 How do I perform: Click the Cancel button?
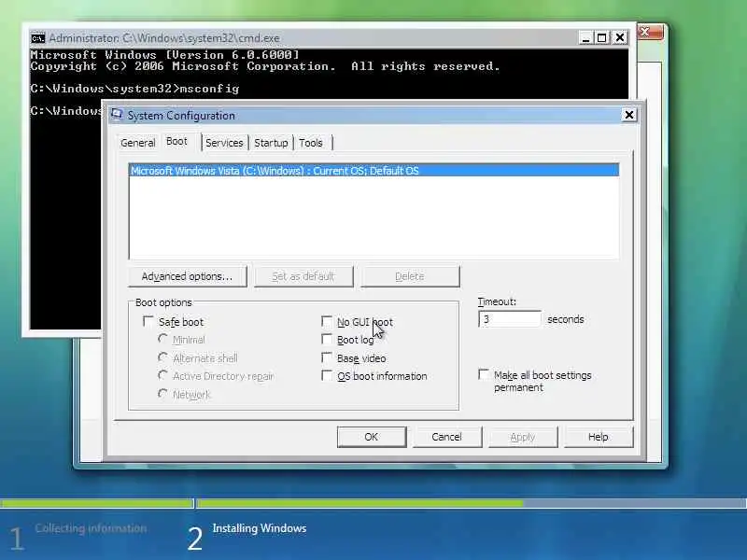click(x=447, y=437)
